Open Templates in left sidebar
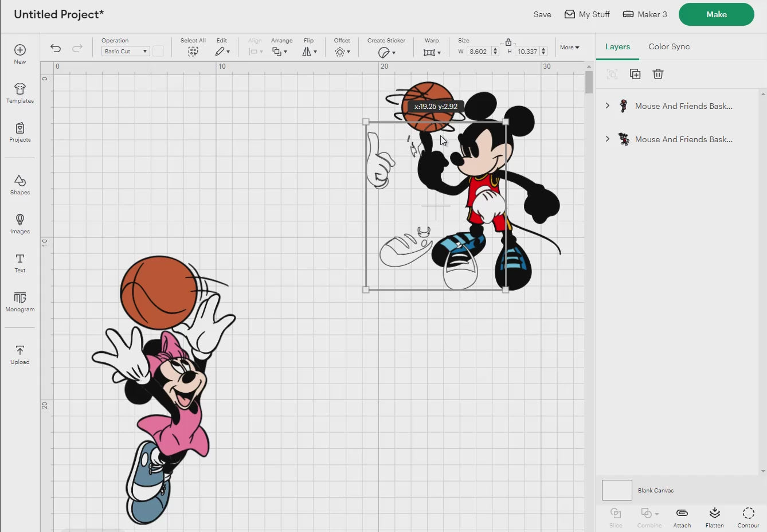 (x=20, y=93)
